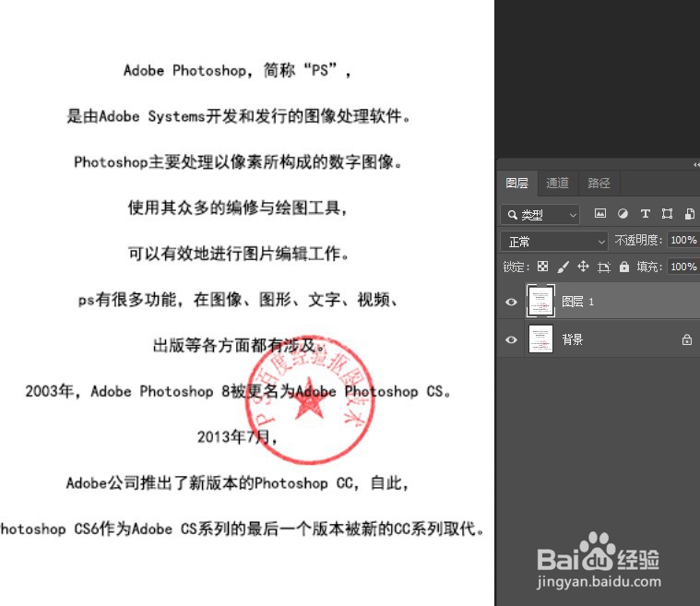Toggle lock all padlock icon

(x=624, y=267)
